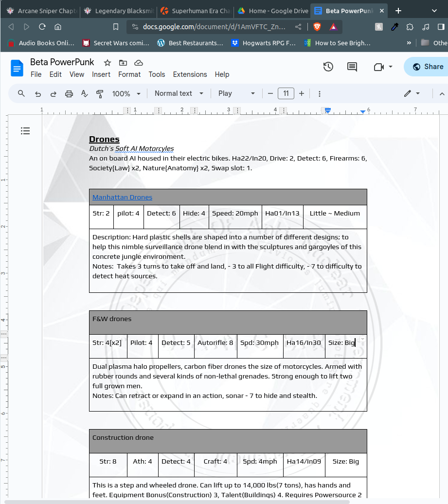Reload the page
448x504 pixels.
(x=42, y=27)
